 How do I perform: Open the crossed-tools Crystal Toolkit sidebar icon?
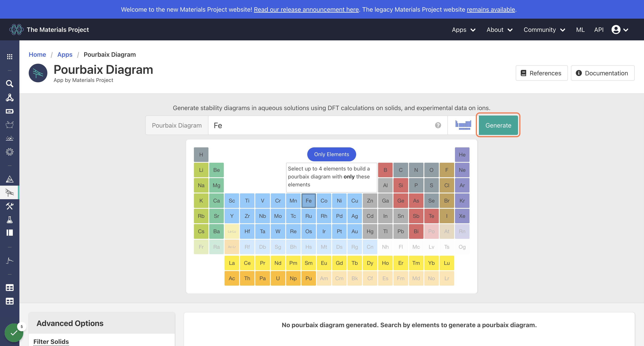click(10, 206)
